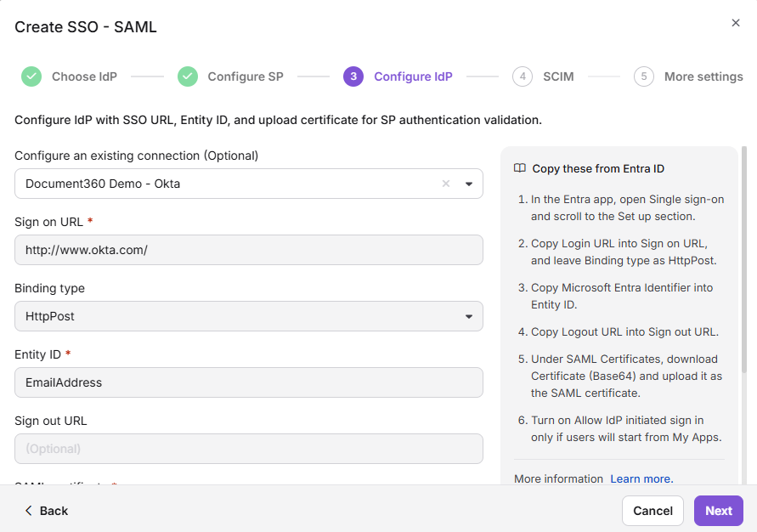
Task: Click the Entity ID input field
Action: (249, 382)
